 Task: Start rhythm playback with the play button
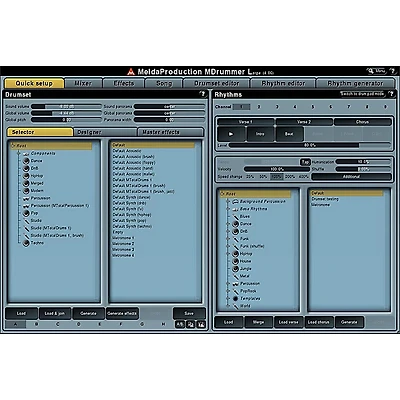[231, 134]
